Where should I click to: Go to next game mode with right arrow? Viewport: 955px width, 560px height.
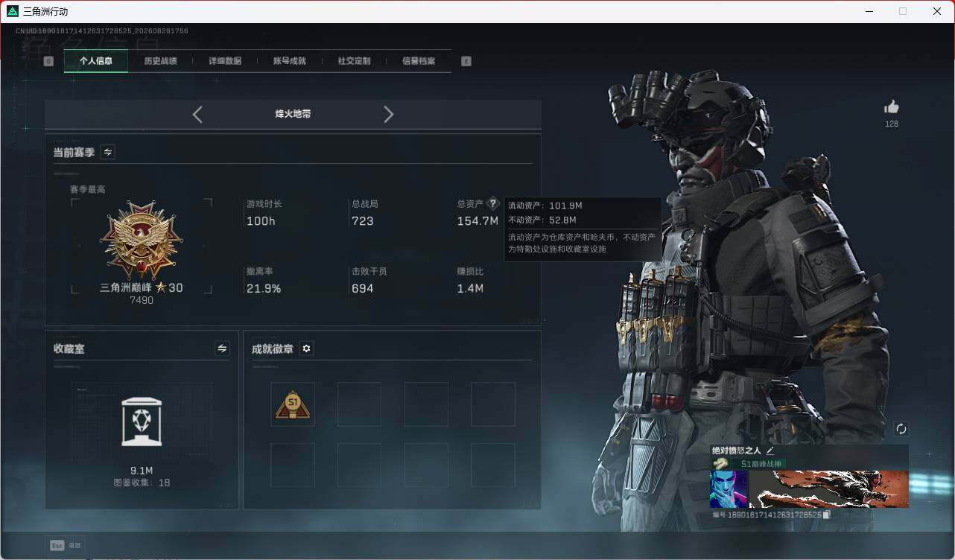388,114
